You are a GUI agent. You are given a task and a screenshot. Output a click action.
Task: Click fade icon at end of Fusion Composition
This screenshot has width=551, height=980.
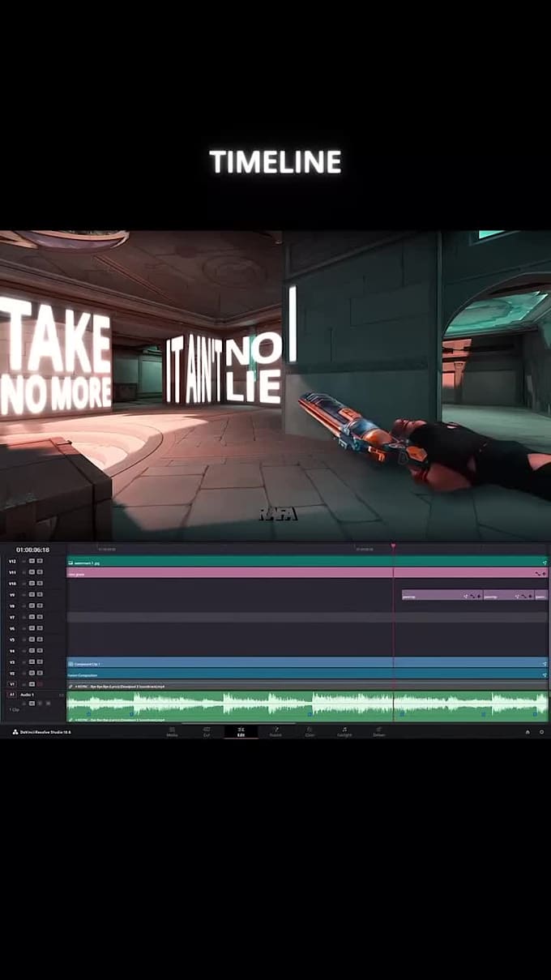point(545,674)
